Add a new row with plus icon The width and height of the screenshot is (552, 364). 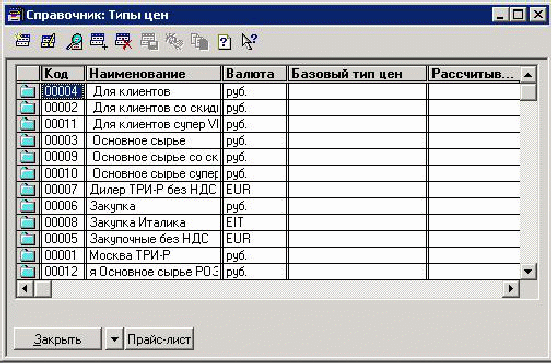coord(99,41)
